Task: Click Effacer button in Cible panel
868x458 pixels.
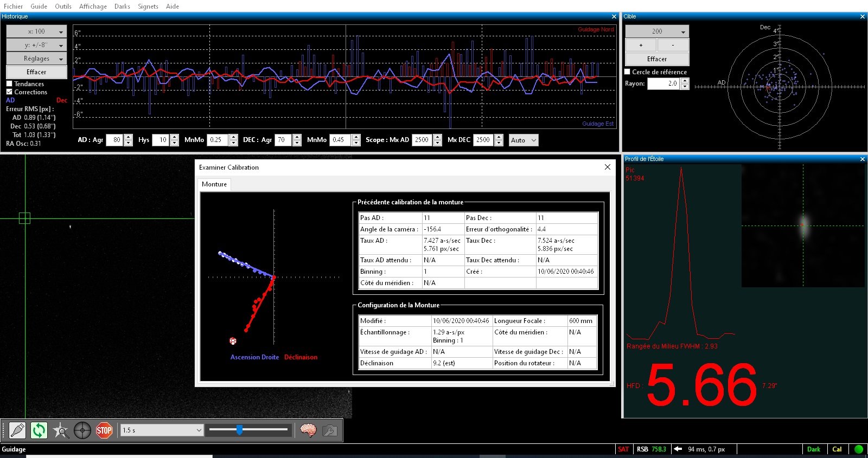Action: click(657, 59)
